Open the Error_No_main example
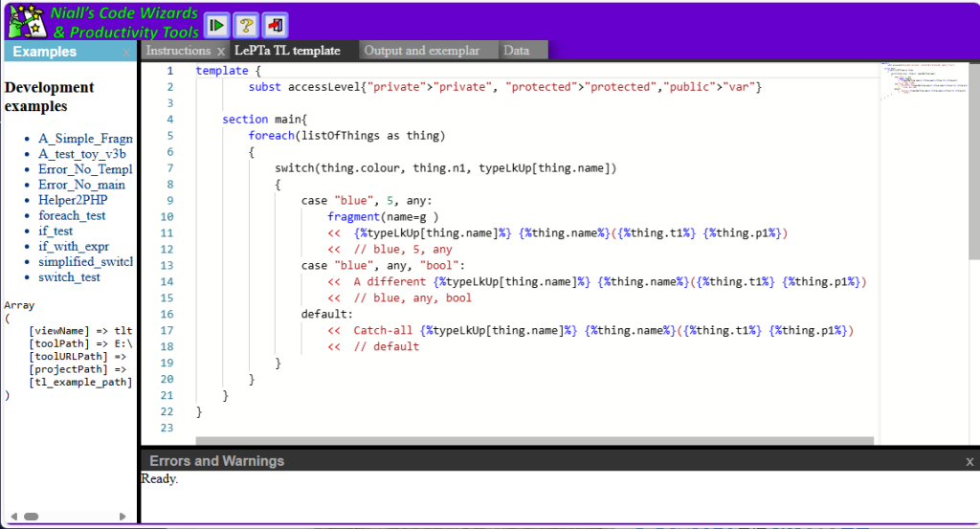The image size is (980, 529). pos(82,185)
